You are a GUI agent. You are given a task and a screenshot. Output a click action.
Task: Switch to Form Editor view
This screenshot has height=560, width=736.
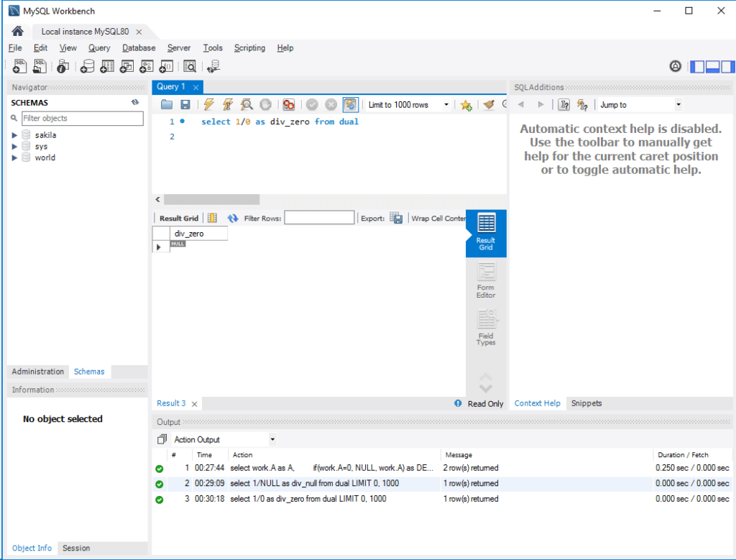click(486, 280)
